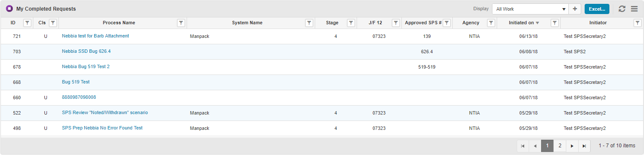Go to page 2

(x=560, y=146)
